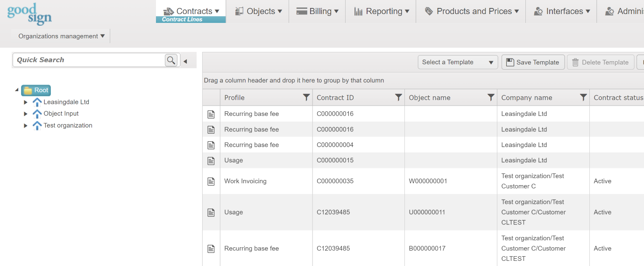This screenshot has width=644, height=266.
Task: Open the Billing menu
Action: click(x=317, y=11)
